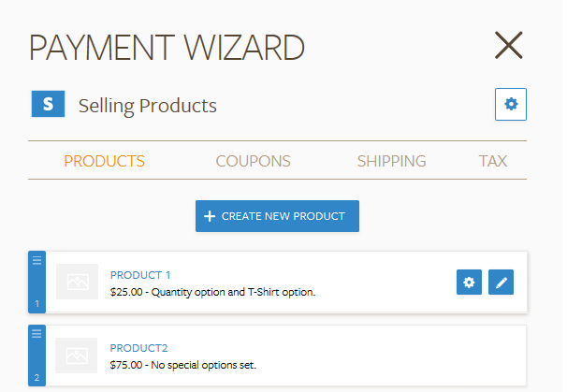Image resolution: width=567 pixels, height=392 pixels.
Task: Select Product2 image placeholder
Action: (x=77, y=356)
